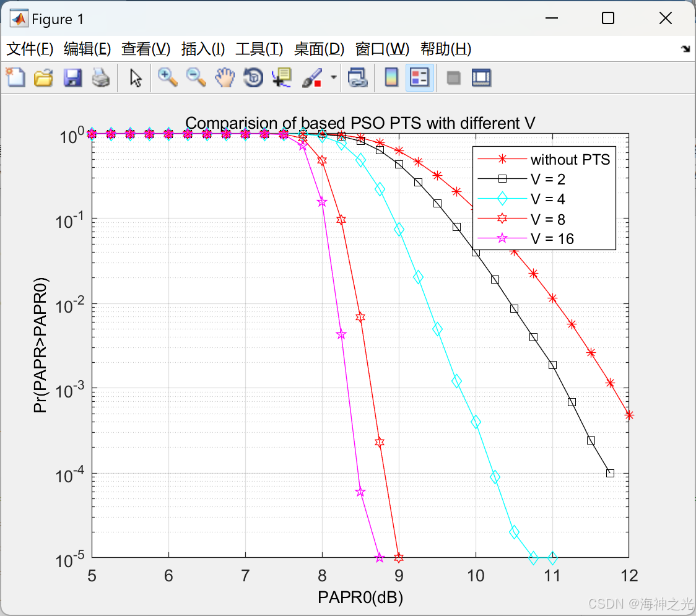
Task: Minimize the Figure 1 window
Action: [x=551, y=18]
